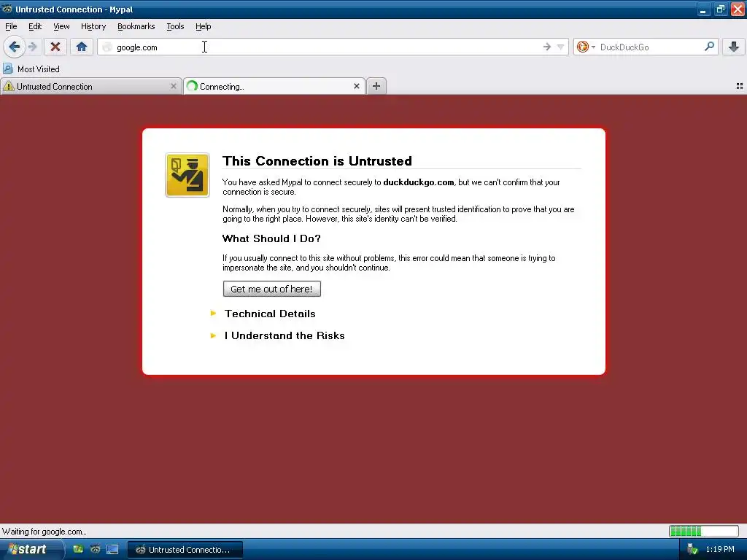
Task: Switch to the Untrusted Connection tab
Action: 86,86
